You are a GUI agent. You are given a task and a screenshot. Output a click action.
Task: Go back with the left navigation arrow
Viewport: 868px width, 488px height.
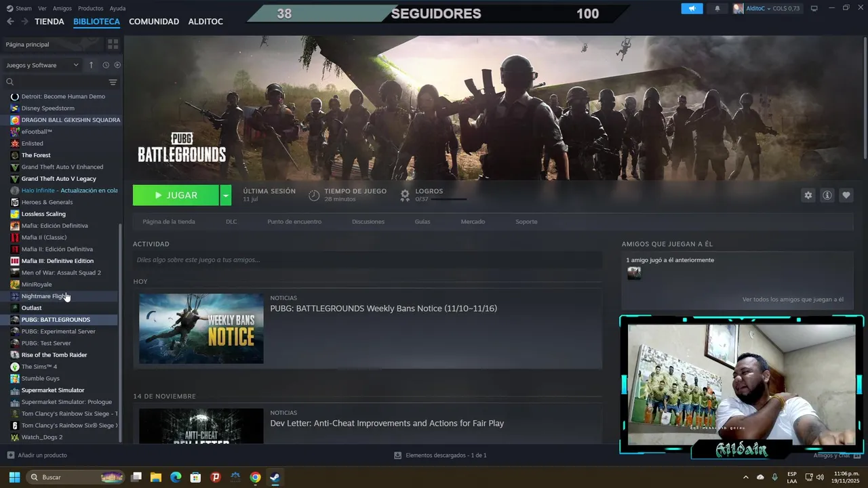tap(10, 22)
